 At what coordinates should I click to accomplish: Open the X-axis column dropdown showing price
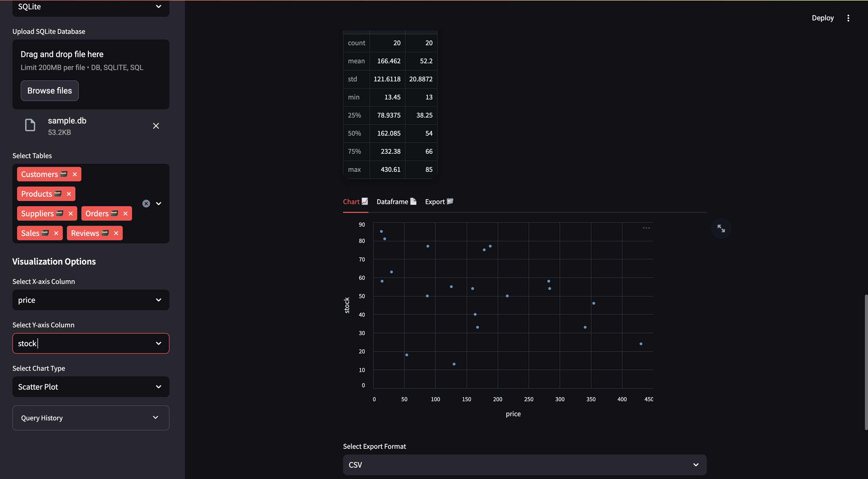[91, 300]
